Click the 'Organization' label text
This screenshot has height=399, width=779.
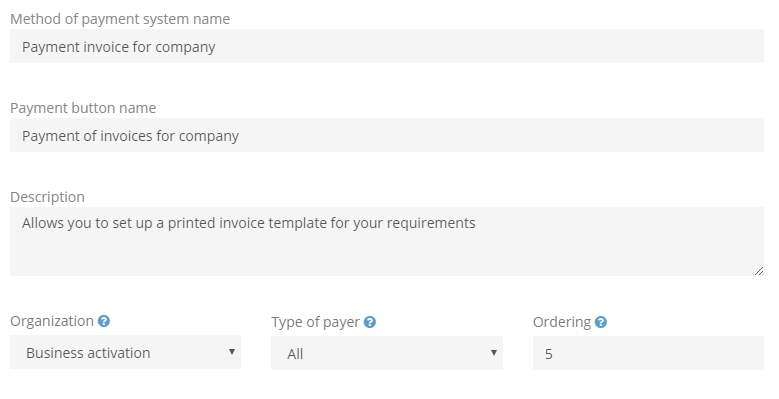pyautogui.click(x=52, y=321)
